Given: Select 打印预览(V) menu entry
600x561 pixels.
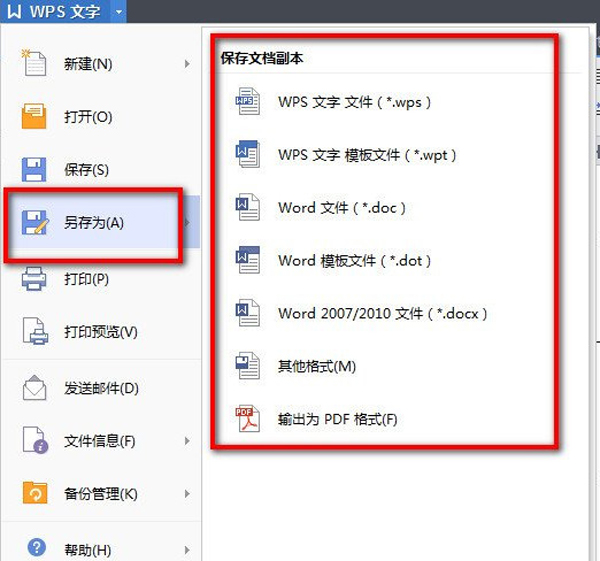Looking at the screenshot, I should [x=101, y=331].
